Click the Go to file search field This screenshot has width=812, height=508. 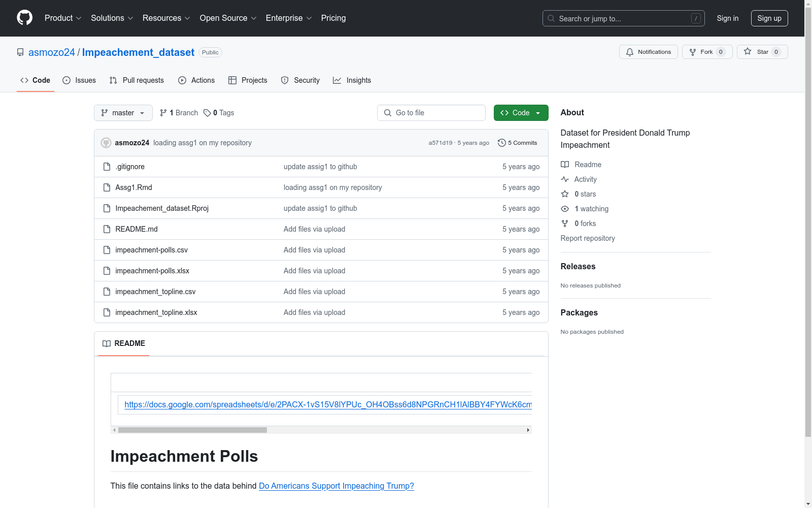[431, 113]
